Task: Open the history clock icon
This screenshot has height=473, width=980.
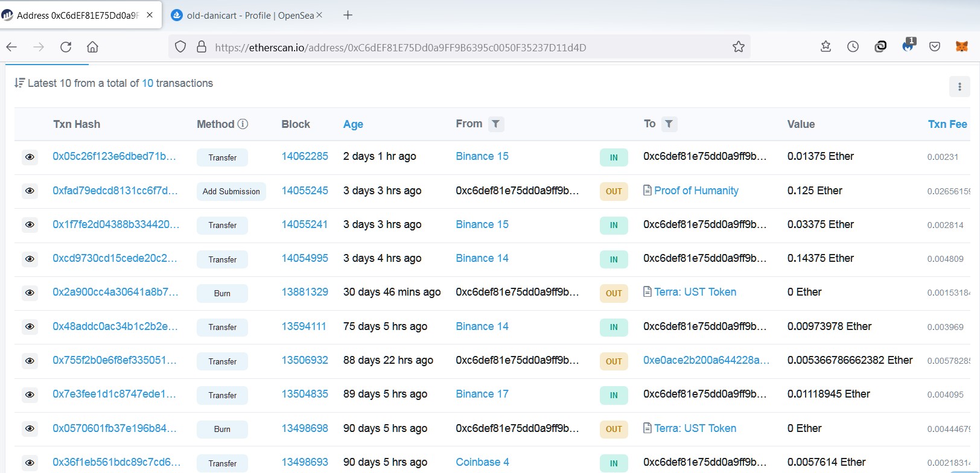Action: (x=853, y=46)
